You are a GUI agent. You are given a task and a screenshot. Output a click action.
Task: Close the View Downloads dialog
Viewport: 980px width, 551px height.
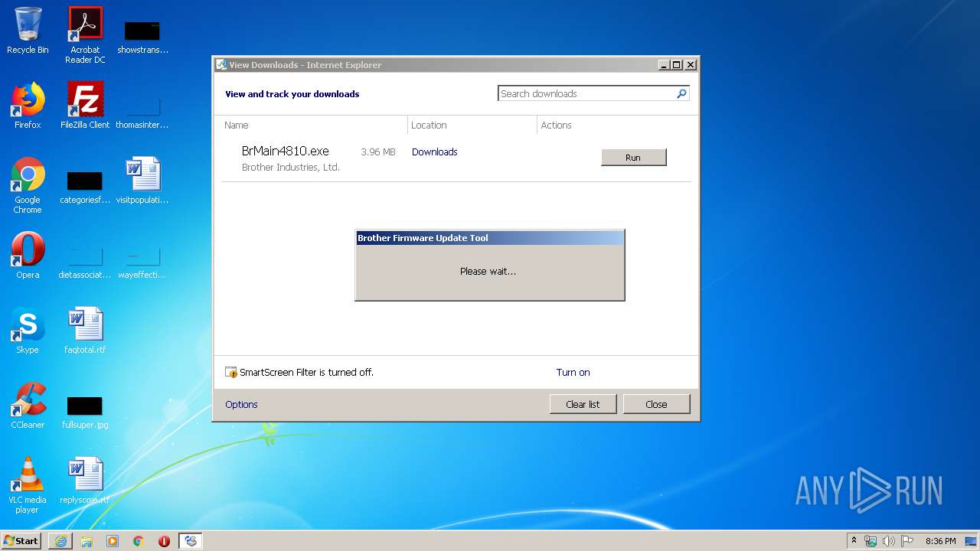[x=656, y=404]
